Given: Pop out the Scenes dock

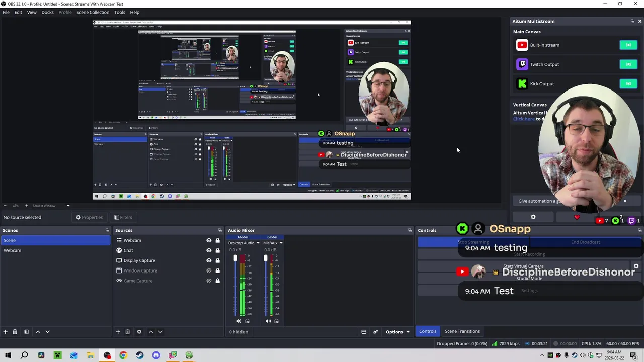Looking at the screenshot, I should coord(107,230).
